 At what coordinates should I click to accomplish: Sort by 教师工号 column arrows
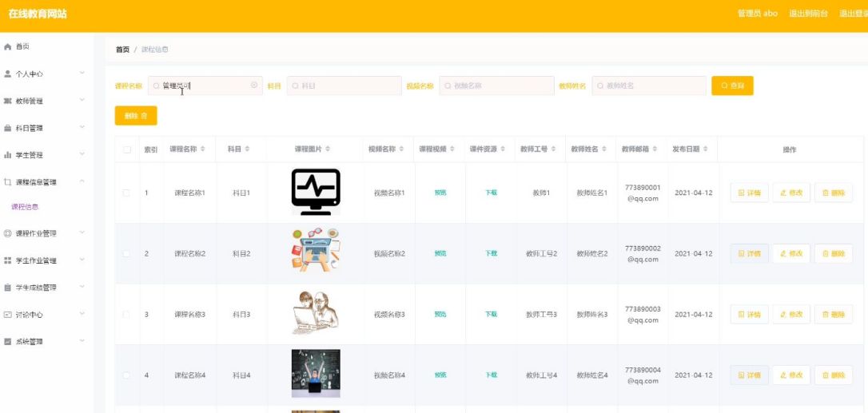(x=554, y=149)
